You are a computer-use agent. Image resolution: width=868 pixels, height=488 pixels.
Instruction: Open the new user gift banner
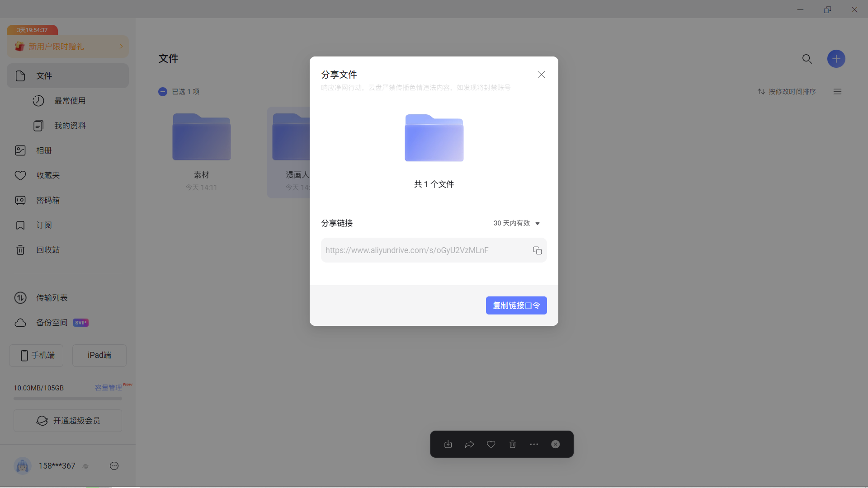[68, 47]
